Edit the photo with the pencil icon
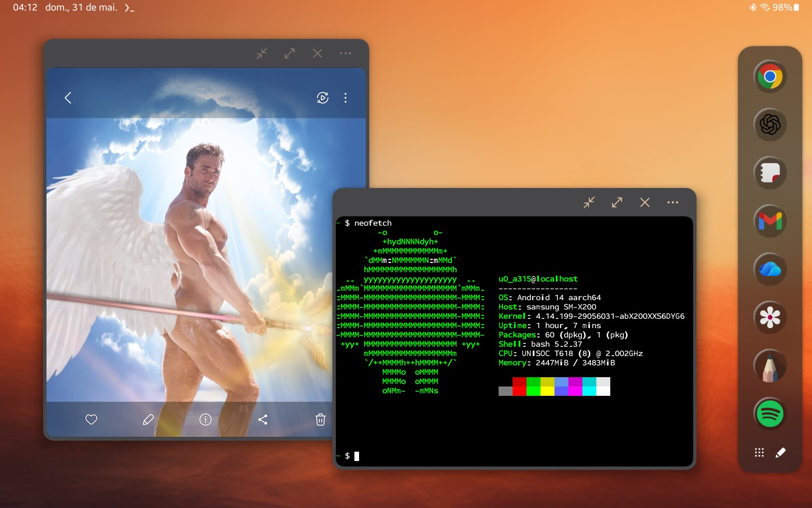 click(148, 420)
